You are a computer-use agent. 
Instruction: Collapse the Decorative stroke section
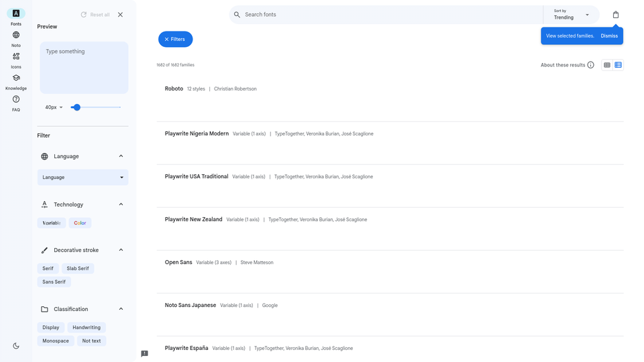[x=121, y=249]
